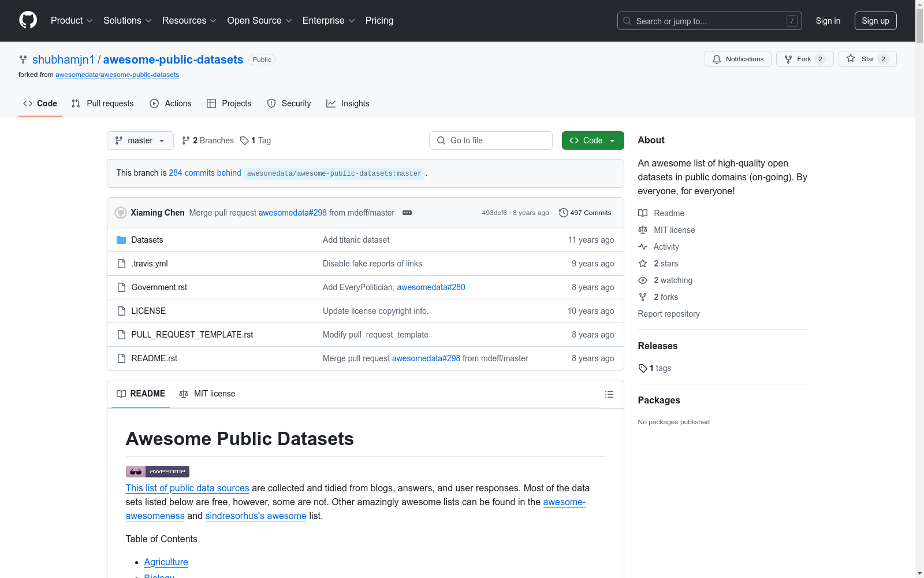
Task: Click the star icon in Star button
Action: click(x=851, y=58)
